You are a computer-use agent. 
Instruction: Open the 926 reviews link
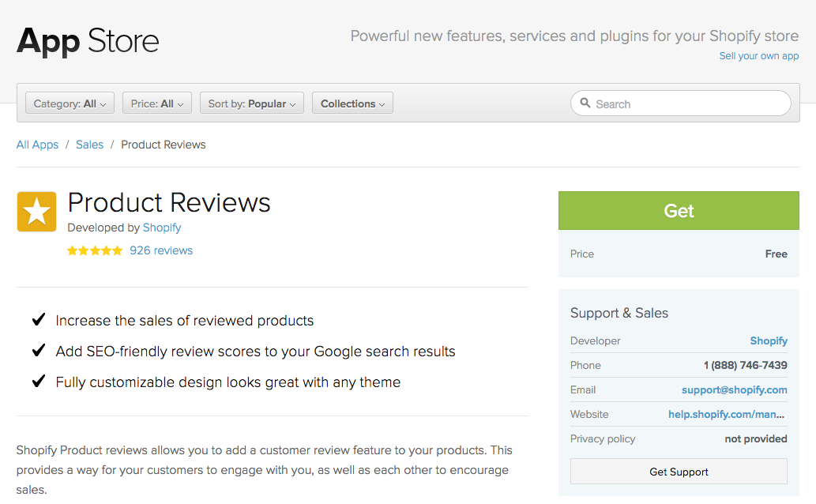point(161,250)
